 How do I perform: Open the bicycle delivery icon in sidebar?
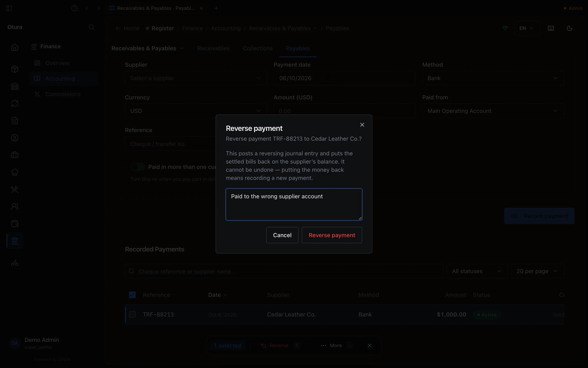14,263
